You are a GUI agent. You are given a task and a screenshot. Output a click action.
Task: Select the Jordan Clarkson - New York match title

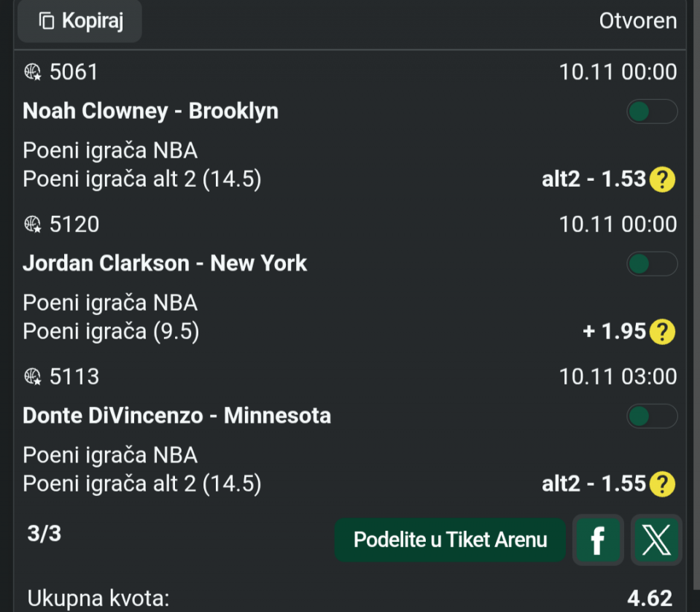click(165, 263)
